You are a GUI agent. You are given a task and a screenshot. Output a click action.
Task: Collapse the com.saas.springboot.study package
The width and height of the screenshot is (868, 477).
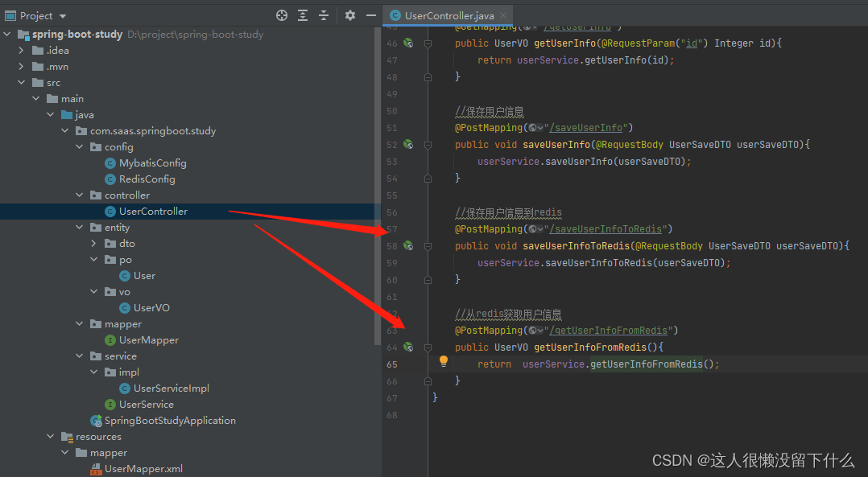(64, 130)
